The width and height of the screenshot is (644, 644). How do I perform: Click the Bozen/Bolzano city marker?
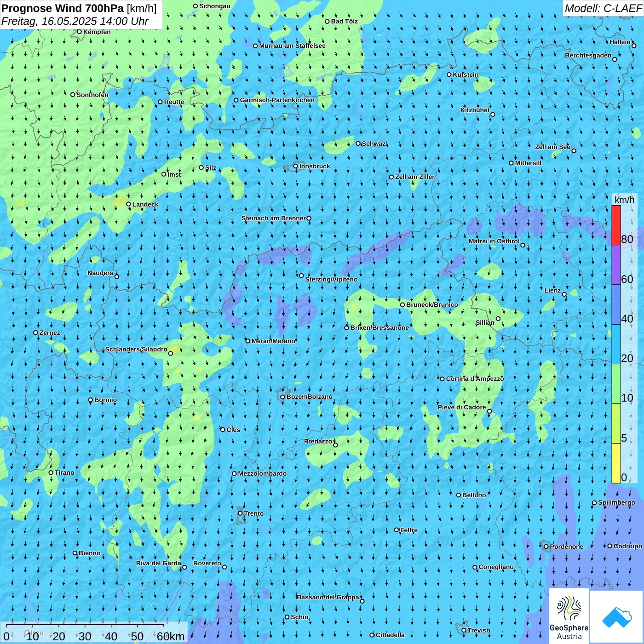[x=282, y=397]
